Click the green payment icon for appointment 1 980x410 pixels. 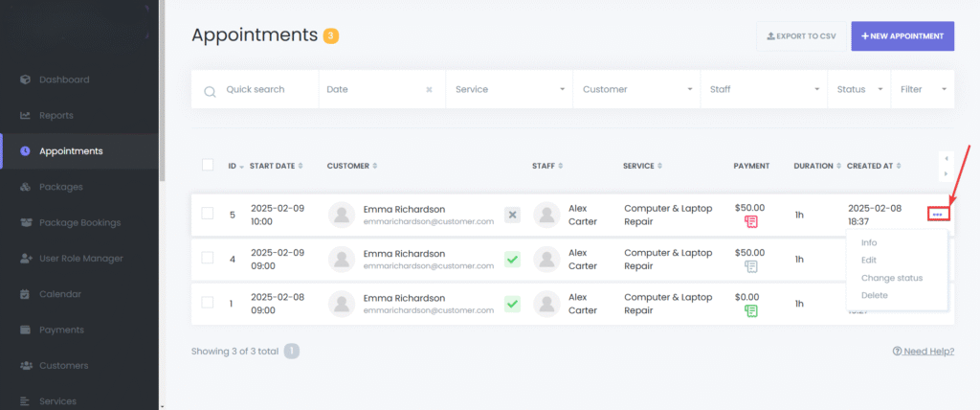point(751,312)
